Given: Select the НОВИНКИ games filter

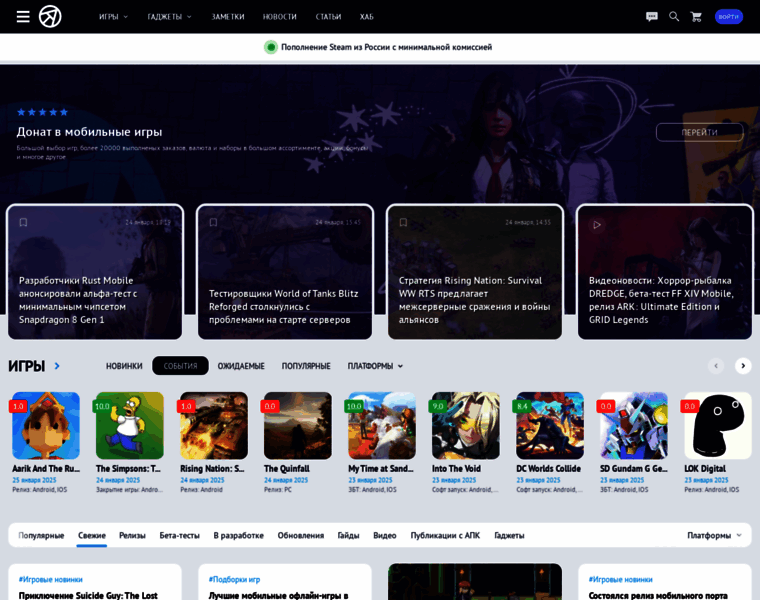Looking at the screenshot, I should (x=124, y=366).
